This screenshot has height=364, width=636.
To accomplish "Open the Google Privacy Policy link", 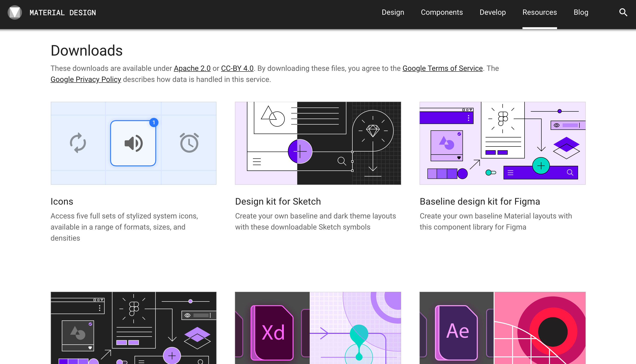I will coord(86,79).
